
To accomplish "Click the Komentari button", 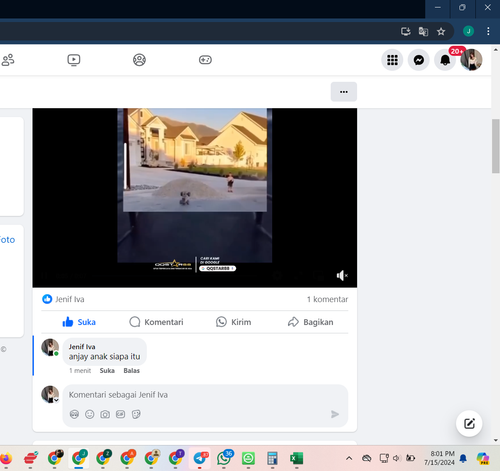I will 156,322.
